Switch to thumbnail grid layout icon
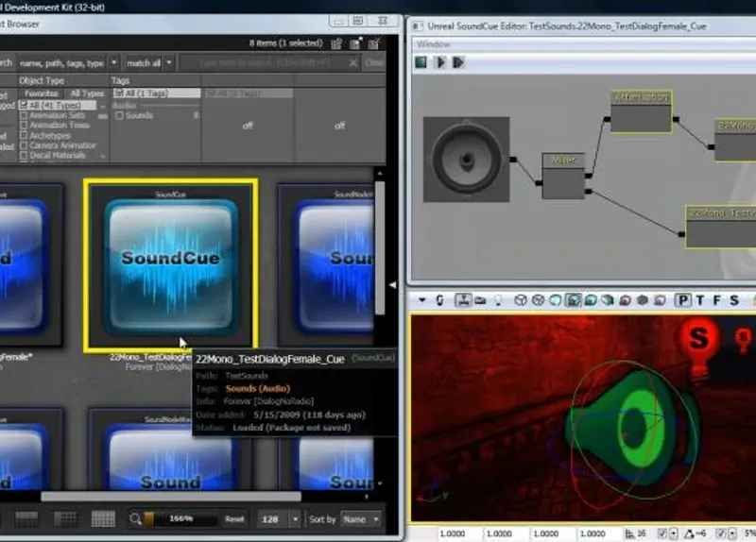 point(103,519)
